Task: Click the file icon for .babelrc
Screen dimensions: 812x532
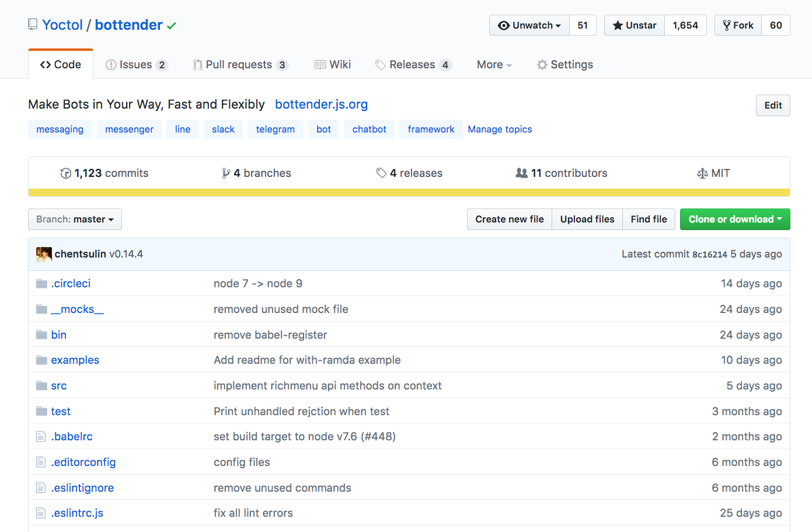Action: tap(41, 436)
